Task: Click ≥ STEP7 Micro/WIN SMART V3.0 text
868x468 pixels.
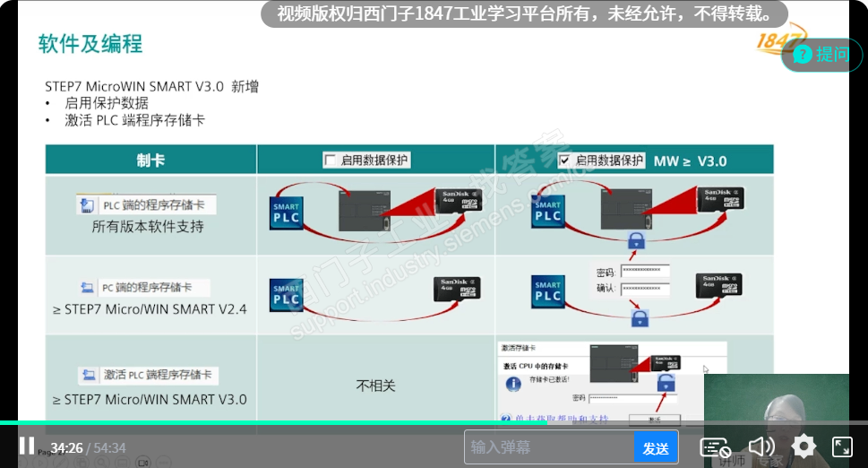Action: click(x=150, y=399)
